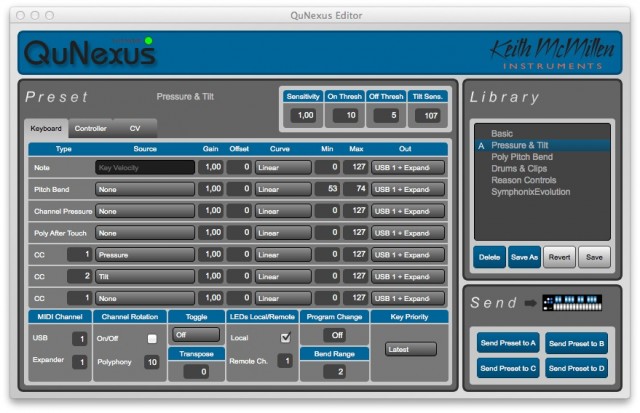Screen dimensions: 640x413
Task: Toggle the LEDs Local checkbox
Action: click(285, 338)
